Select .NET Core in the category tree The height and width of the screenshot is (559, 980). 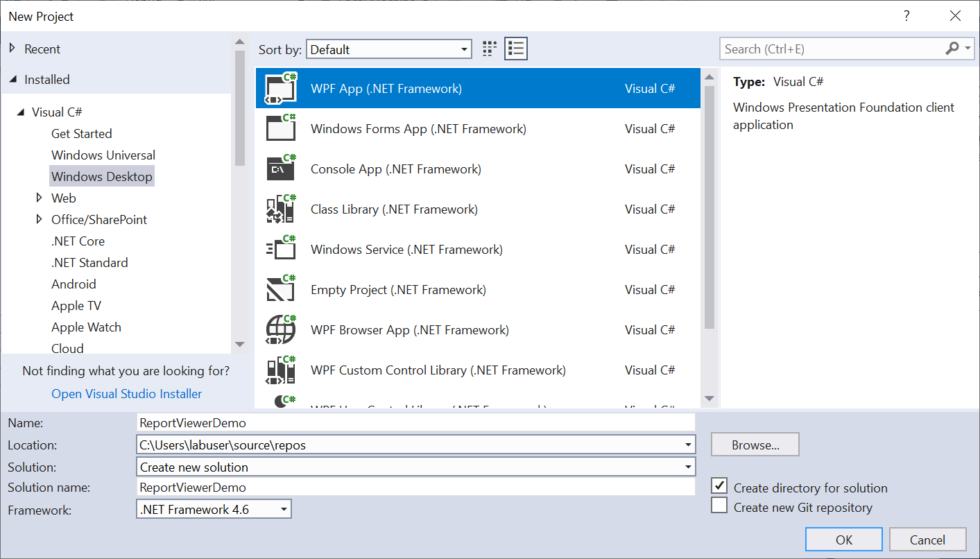click(78, 241)
